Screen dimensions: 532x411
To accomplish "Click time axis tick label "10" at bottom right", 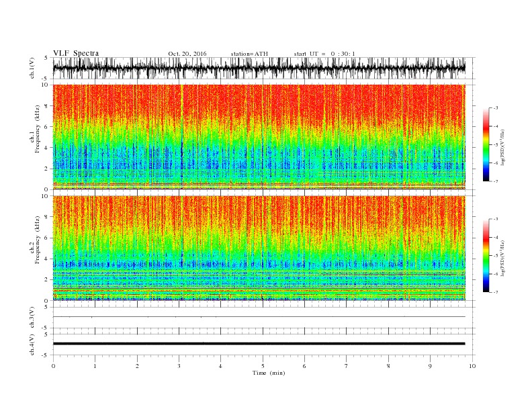I will (472, 366).
